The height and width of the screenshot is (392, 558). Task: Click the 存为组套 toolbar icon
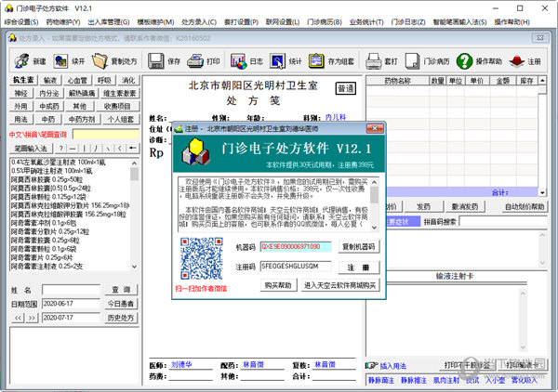coord(316,61)
